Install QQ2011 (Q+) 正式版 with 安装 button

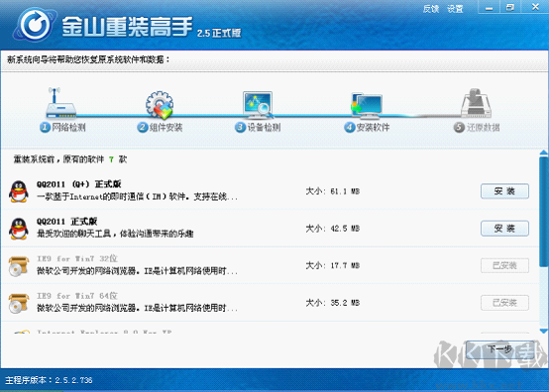point(504,191)
